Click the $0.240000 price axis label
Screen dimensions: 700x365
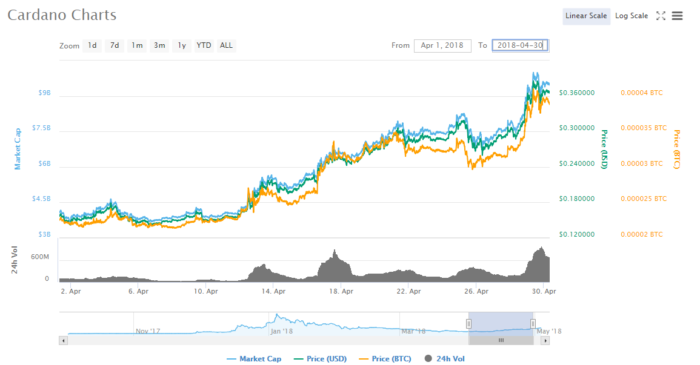(577, 164)
